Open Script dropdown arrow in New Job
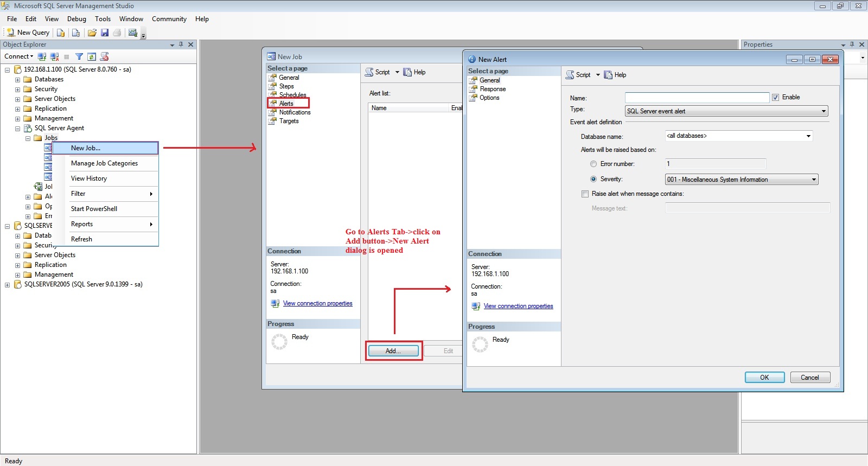Screen dimensions: 868x466 point(397,72)
